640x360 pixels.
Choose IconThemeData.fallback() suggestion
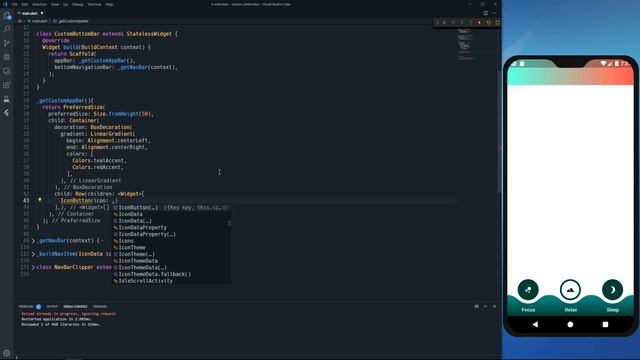click(171, 274)
